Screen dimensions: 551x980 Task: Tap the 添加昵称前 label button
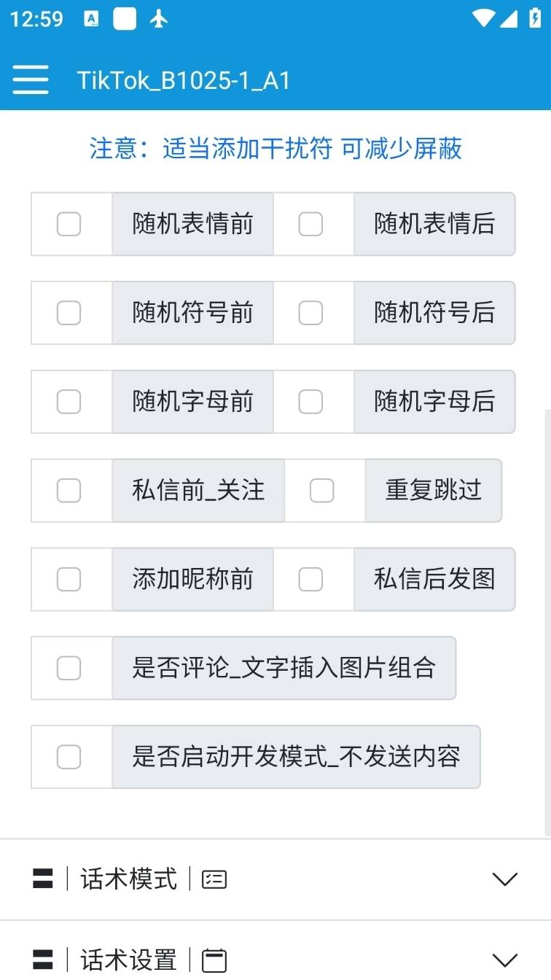[192, 580]
